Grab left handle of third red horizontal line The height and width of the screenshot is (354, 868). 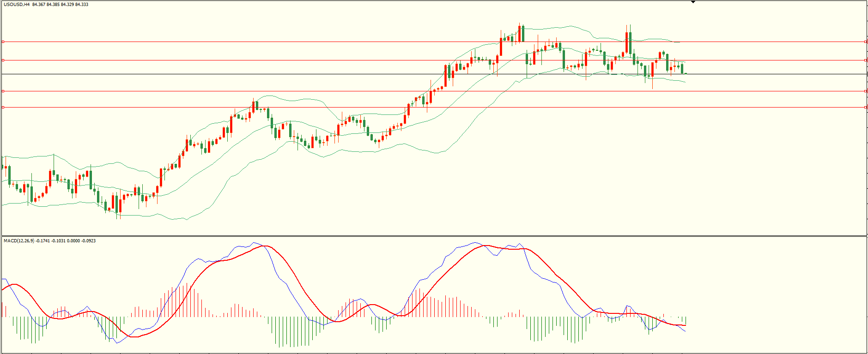(x=3, y=91)
